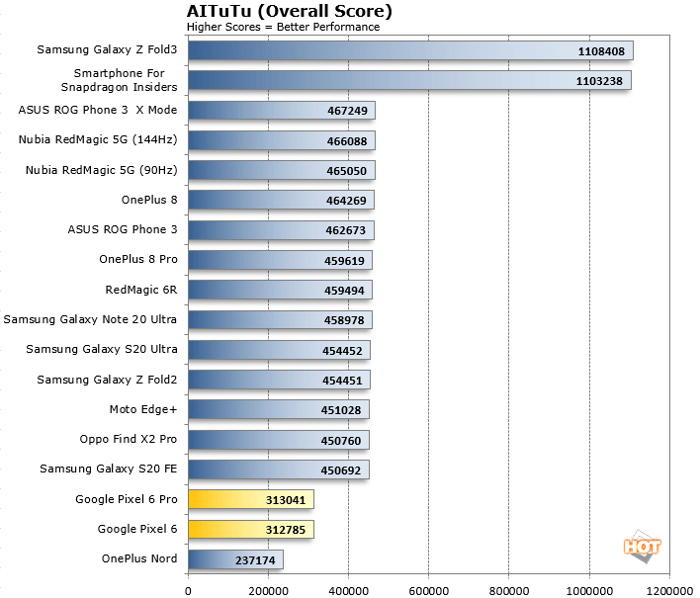Click the 1108408 score value
The height and width of the screenshot is (598, 700).
601,51
